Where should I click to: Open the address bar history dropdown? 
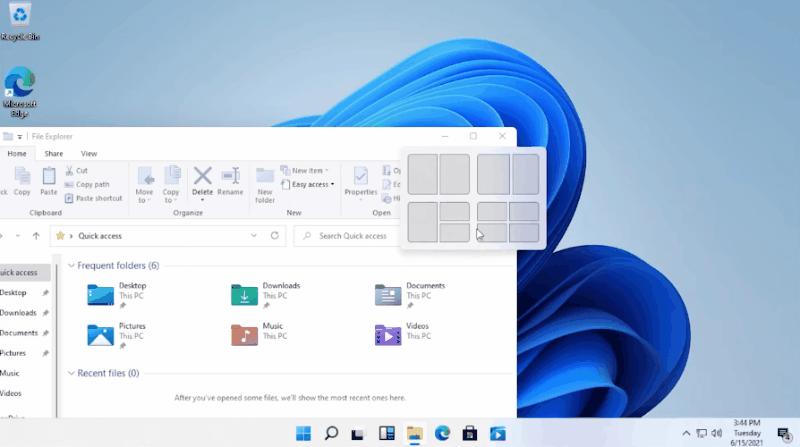coord(252,236)
